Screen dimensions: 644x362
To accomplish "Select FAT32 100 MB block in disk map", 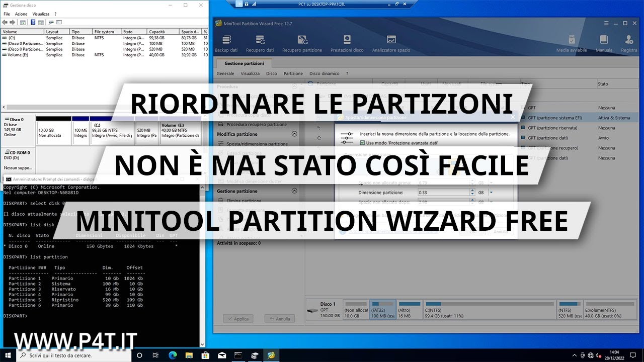I will click(x=382, y=310).
